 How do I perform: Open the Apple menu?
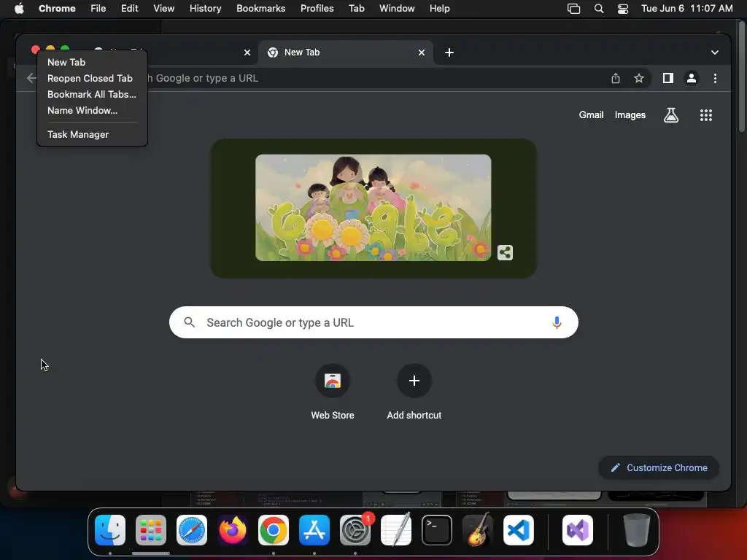coord(19,9)
